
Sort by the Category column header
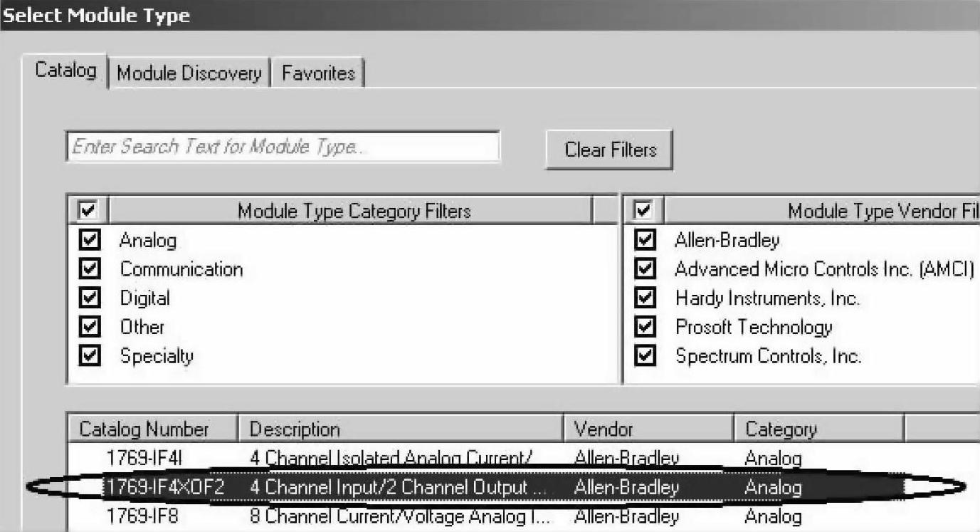click(818, 429)
